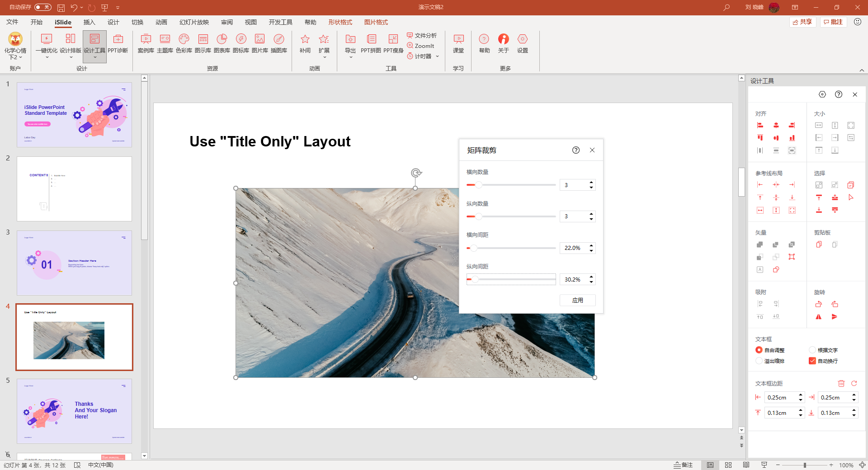Switch to the 插入 tab
The image size is (868, 470).
(x=89, y=22)
